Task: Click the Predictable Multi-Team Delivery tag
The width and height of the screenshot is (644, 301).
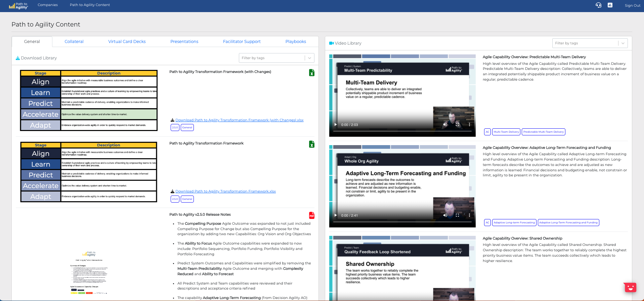Action: point(544,132)
